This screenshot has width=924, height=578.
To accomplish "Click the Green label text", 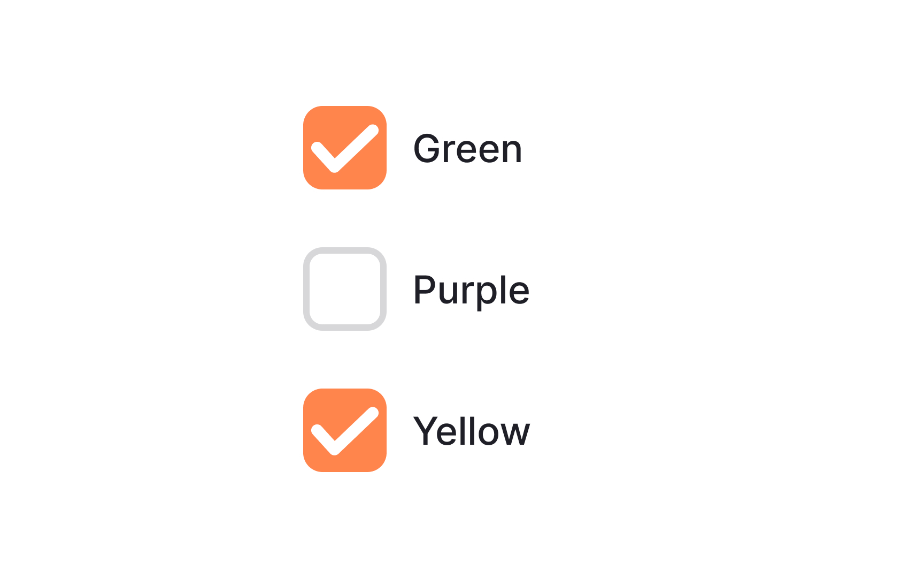I will (468, 149).
